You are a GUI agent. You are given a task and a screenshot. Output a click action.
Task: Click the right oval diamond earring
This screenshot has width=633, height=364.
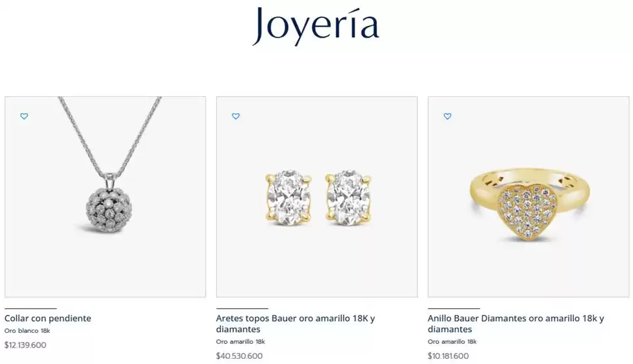point(348,198)
